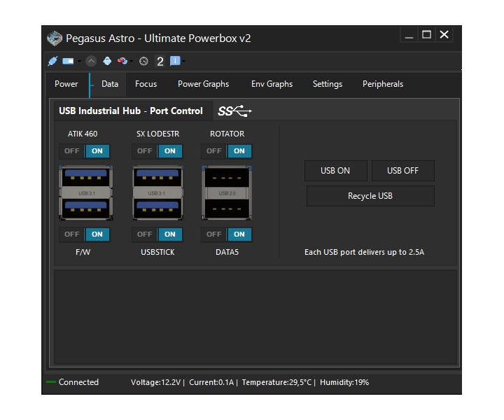This screenshot has height=420, width=504.
Task: Expand dropdown next to info bubble icon
Action: [x=183, y=62]
